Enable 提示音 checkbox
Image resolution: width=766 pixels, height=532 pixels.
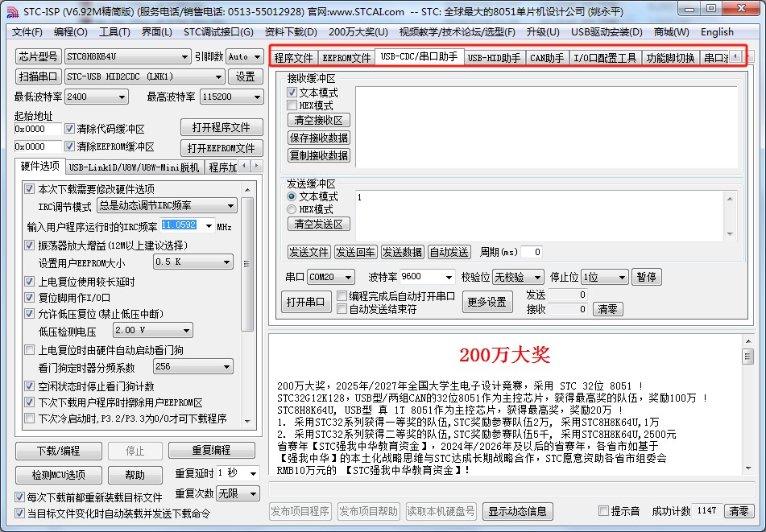tap(603, 510)
